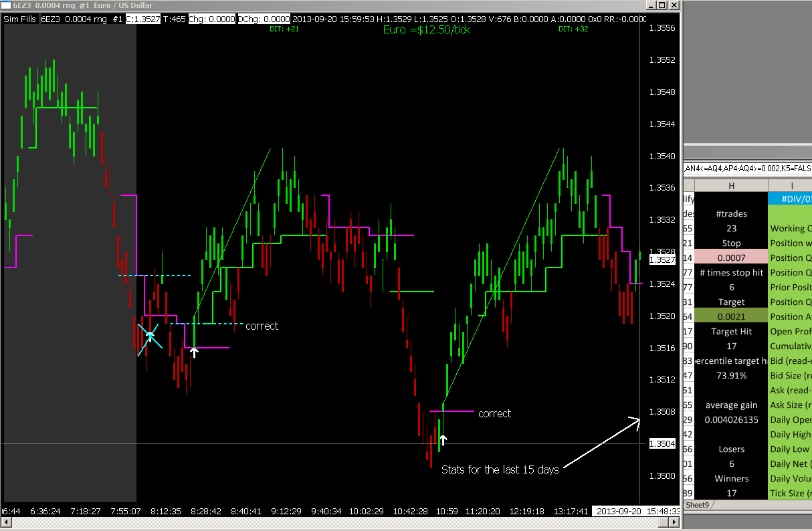The height and width of the screenshot is (531, 812).
Task: Open the chart window system menu icon
Action: click(7, 5)
